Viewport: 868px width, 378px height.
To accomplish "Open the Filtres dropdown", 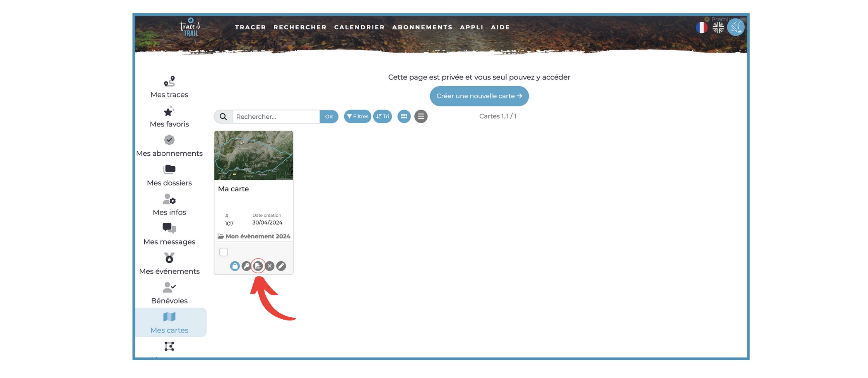I will click(357, 116).
